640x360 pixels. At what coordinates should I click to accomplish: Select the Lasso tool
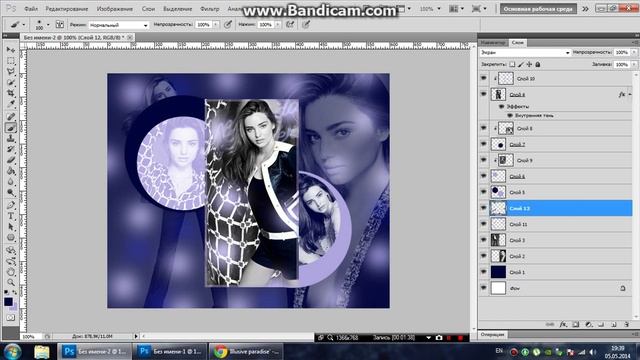(x=11, y=72)
